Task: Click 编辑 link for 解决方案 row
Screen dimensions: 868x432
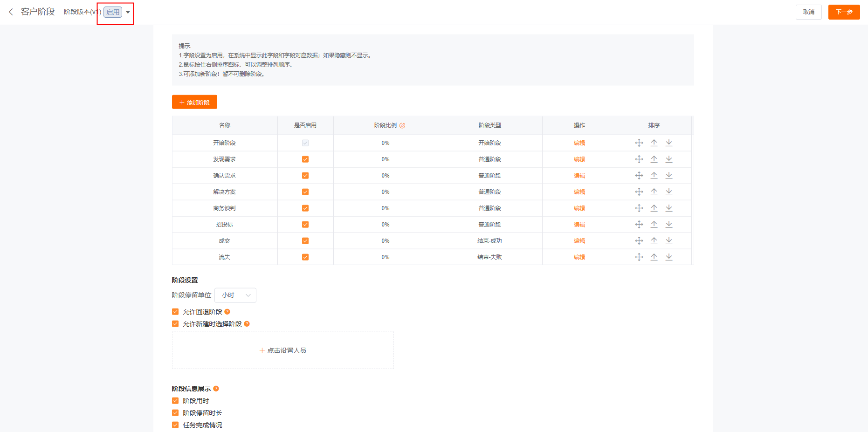Action: [x=579, y=192]
